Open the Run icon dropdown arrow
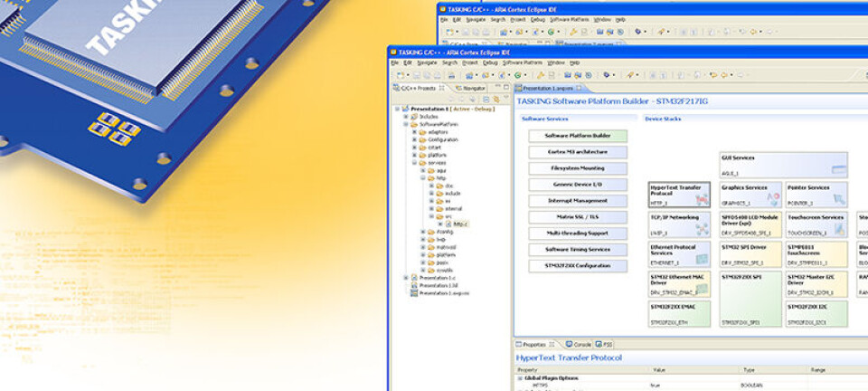The image size is (868, 391). [x=524, y=76]
